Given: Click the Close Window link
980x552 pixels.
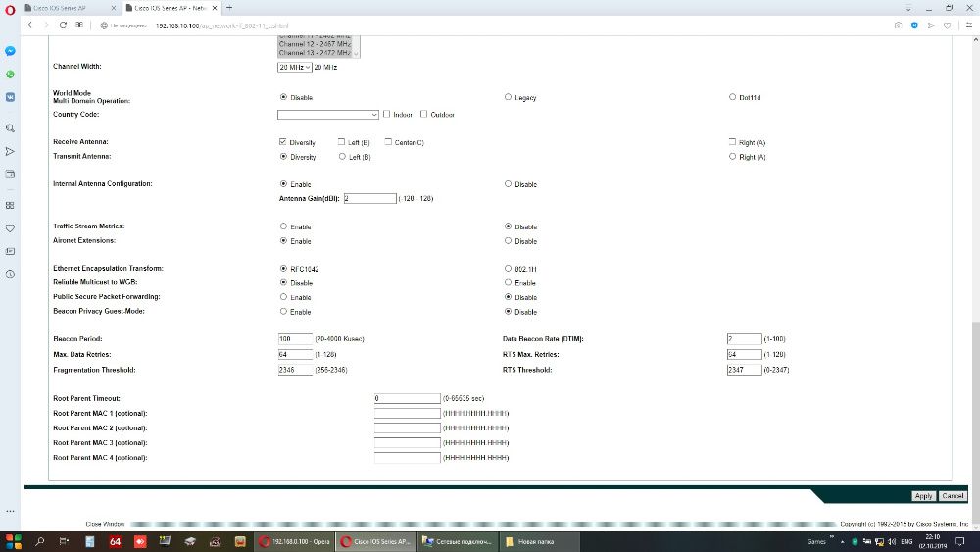Looking at the screenshot, I should [105, 524].
